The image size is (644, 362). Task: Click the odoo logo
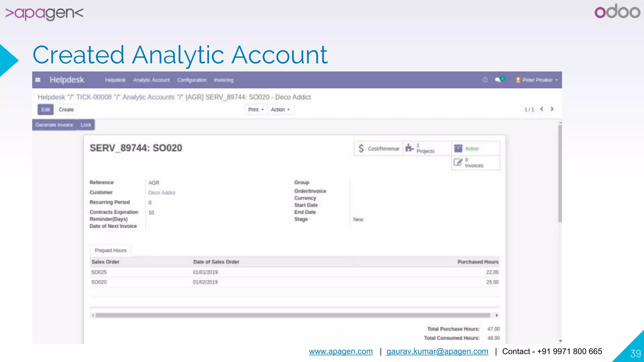point(617,12)
